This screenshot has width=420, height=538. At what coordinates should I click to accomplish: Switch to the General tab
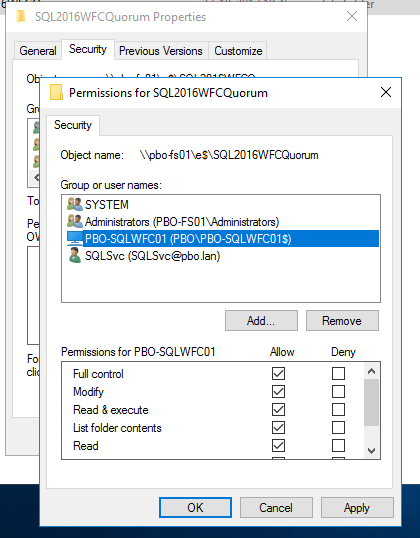(x=38, y=51)
